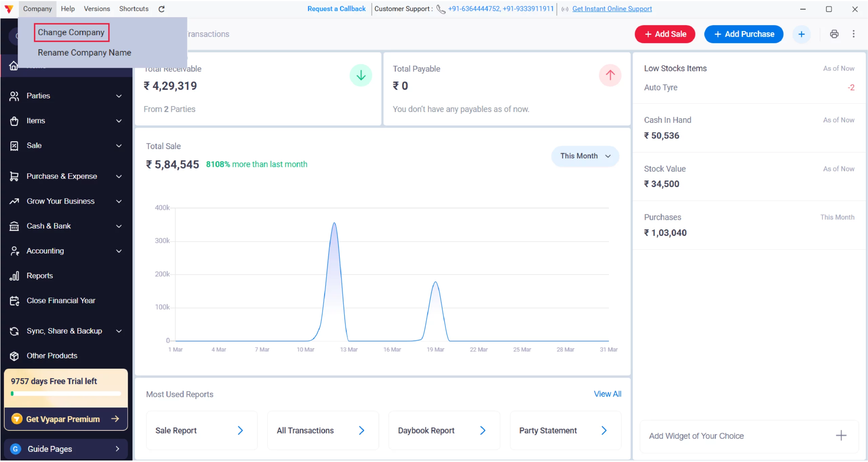Click the Reports bar chart icon
This screenshot has width=868, height=462.
(14, 276)
